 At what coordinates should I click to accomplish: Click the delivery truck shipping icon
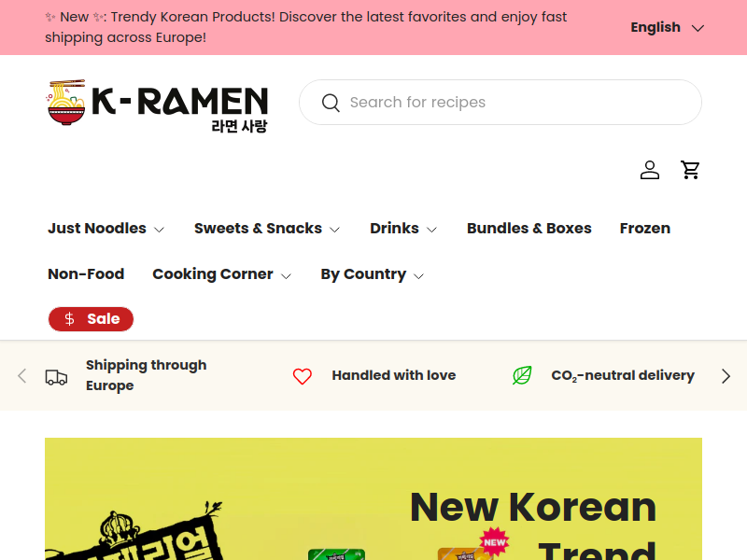tap(56, 377)
